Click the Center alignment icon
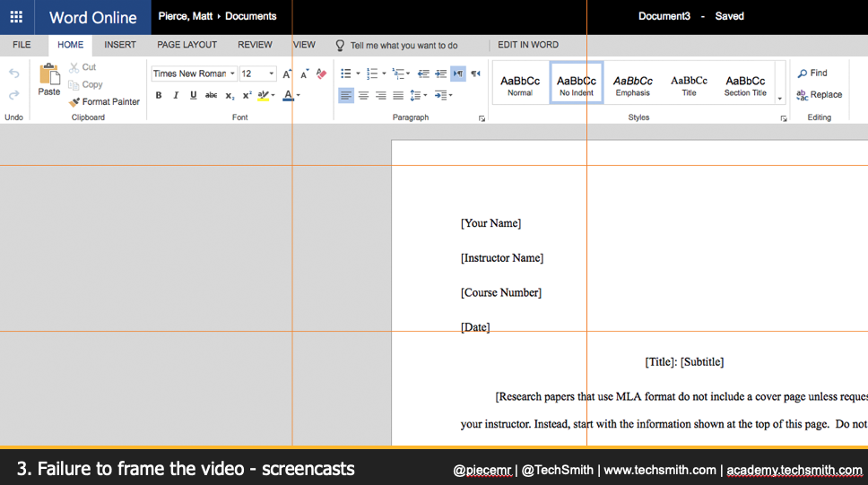The height and width of the screenshot is (485, 868). pyautogui.click(x=363, y=96)
